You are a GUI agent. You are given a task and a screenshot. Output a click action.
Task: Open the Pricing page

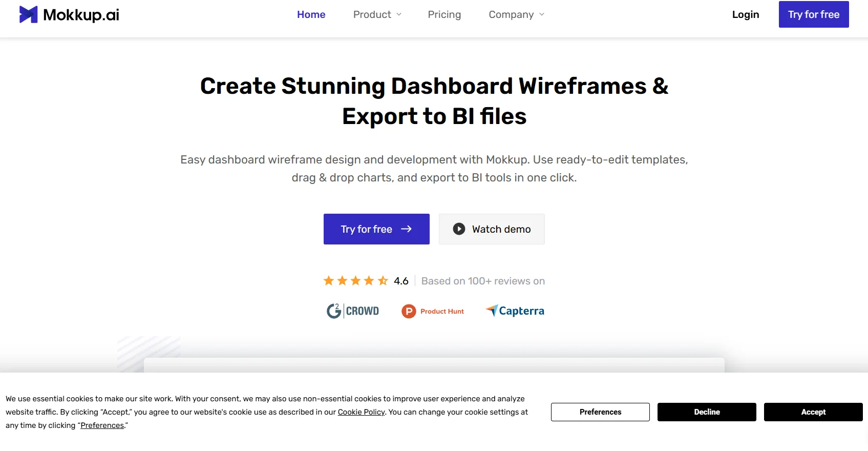tap(444, 15)
